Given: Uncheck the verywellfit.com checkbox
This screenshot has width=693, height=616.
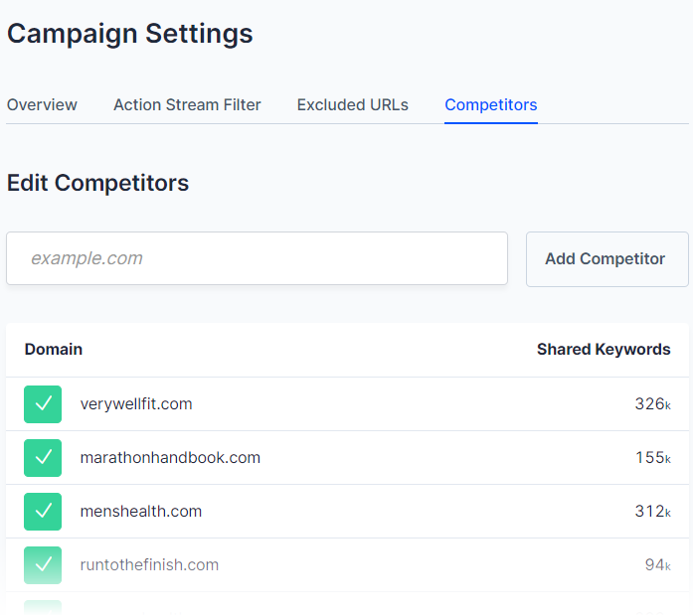Looking at the screenshot, I should [x=43, y=404].
